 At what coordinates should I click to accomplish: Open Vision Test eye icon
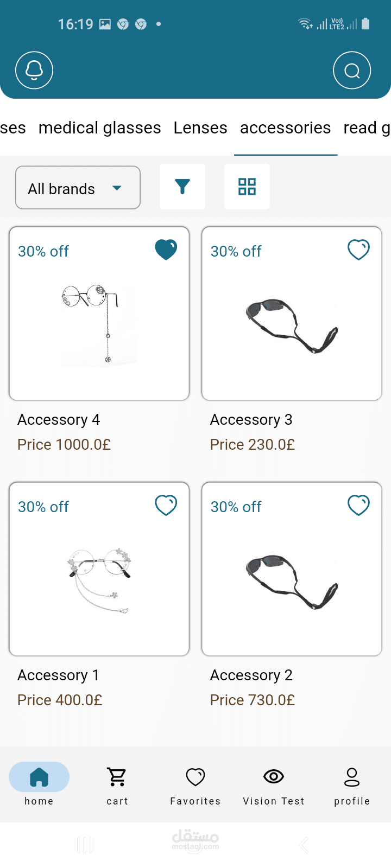pos(274,777)
